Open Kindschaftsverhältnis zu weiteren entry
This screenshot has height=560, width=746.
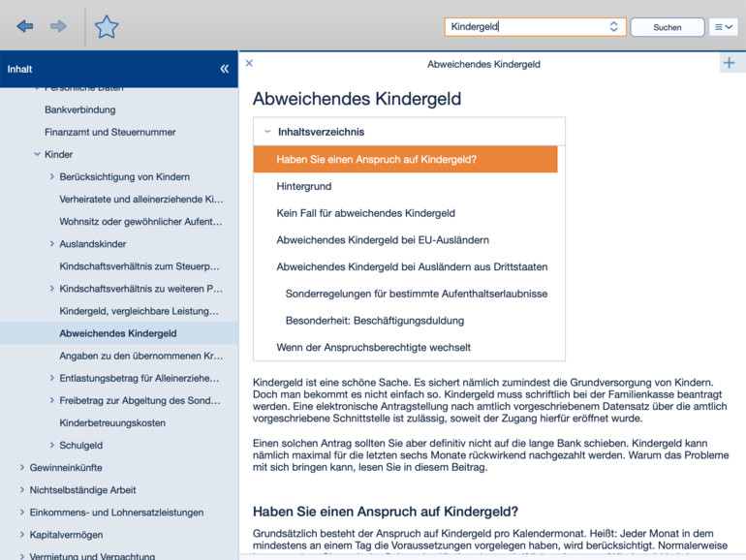pos(140,289)
